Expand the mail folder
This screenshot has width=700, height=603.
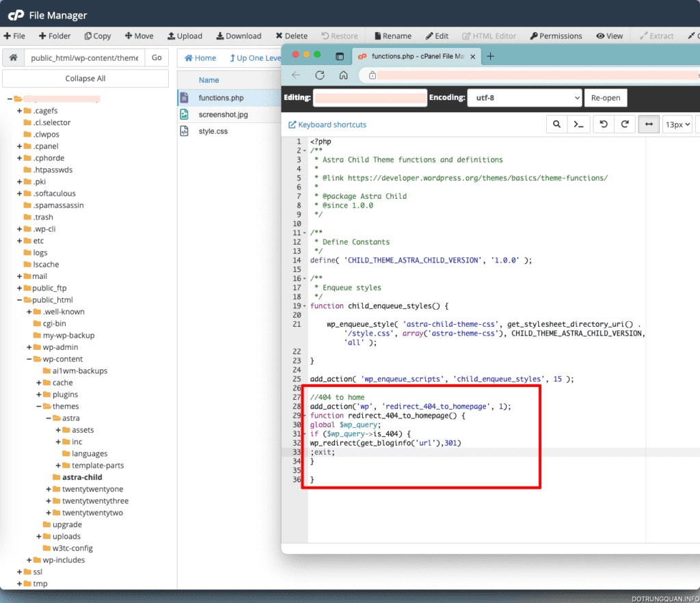pos(19,276)
